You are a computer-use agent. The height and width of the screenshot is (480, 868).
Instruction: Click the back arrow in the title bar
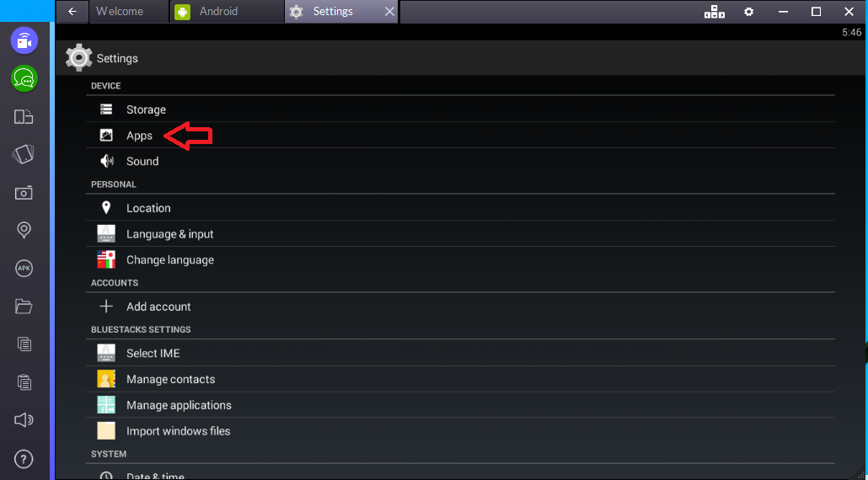(x=72, y=12)
